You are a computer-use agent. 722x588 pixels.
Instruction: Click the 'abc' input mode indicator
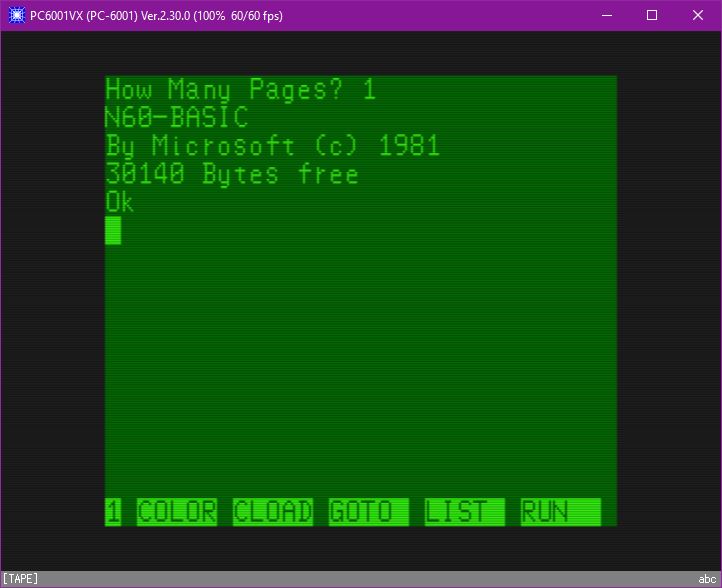pos(707,579)
